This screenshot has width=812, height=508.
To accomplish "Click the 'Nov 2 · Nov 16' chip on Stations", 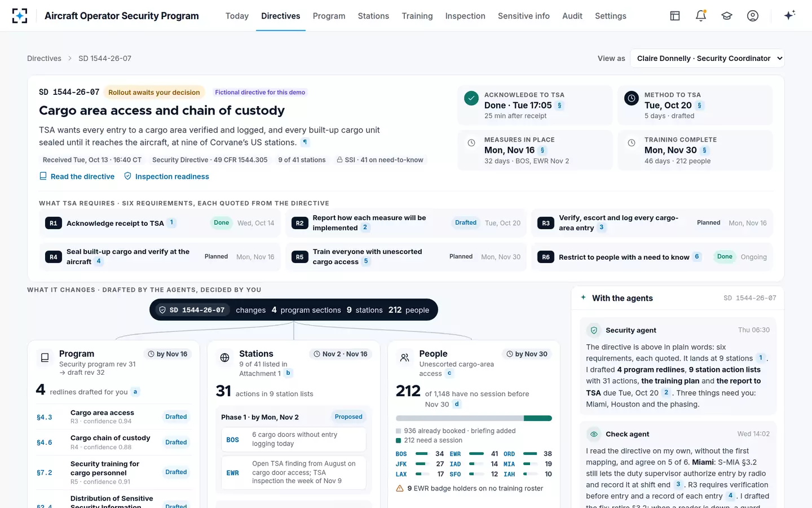I will click(x=340, y=354).
